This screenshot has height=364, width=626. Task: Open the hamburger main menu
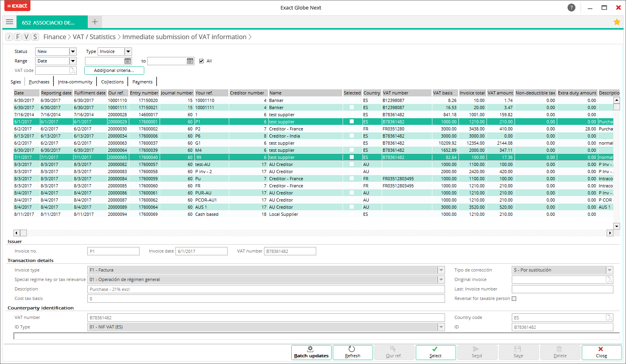(9, 22)
